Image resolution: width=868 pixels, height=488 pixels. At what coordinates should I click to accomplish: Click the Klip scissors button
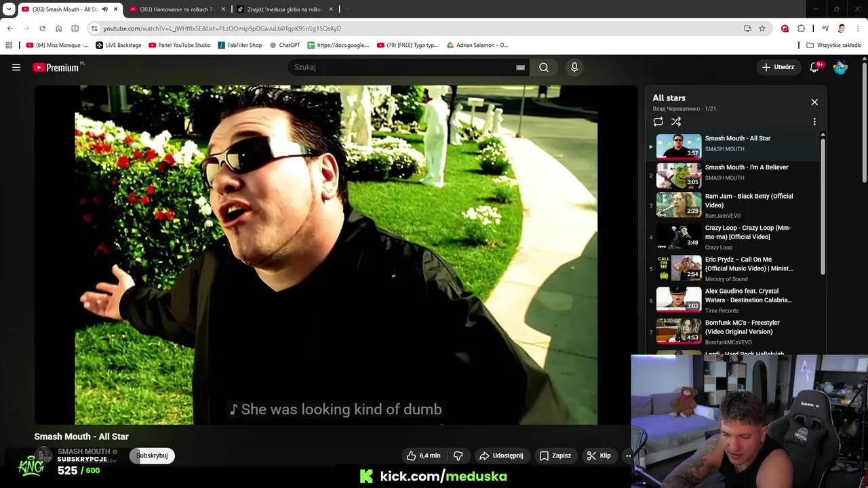click(599, 455)
